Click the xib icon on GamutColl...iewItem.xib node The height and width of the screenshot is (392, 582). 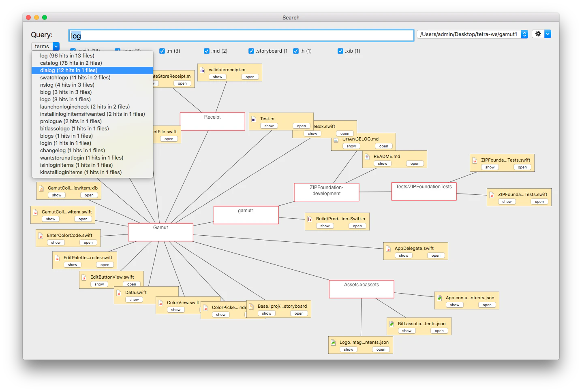pyautogui.click(x=41, y=187)
